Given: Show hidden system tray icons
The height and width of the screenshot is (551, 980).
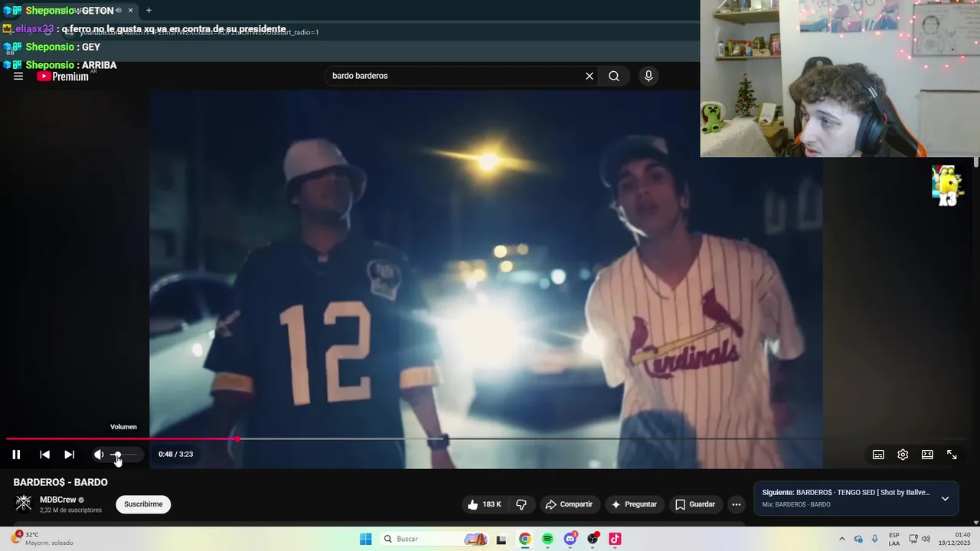Looking at the screenshot, I should (x=842, y=539).
